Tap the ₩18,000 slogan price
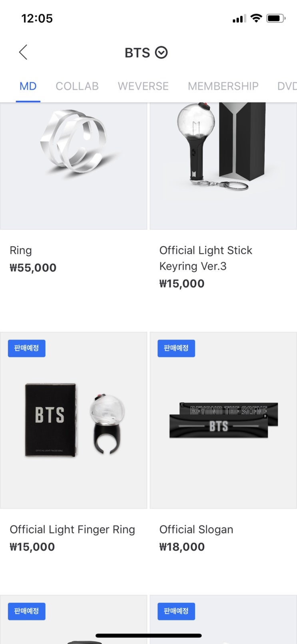Viewport: 297px width, 644px height. pos(182,547)
